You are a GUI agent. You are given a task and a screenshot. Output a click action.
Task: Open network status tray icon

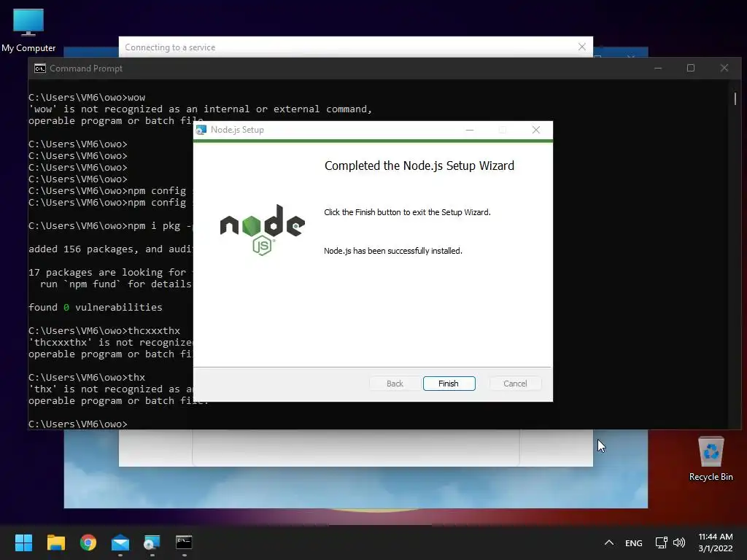pos(661,542)
